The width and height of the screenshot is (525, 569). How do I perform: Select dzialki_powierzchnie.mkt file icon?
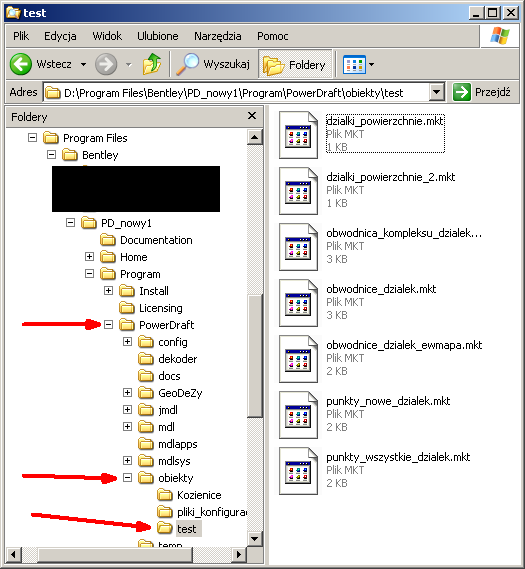point(298,135)
